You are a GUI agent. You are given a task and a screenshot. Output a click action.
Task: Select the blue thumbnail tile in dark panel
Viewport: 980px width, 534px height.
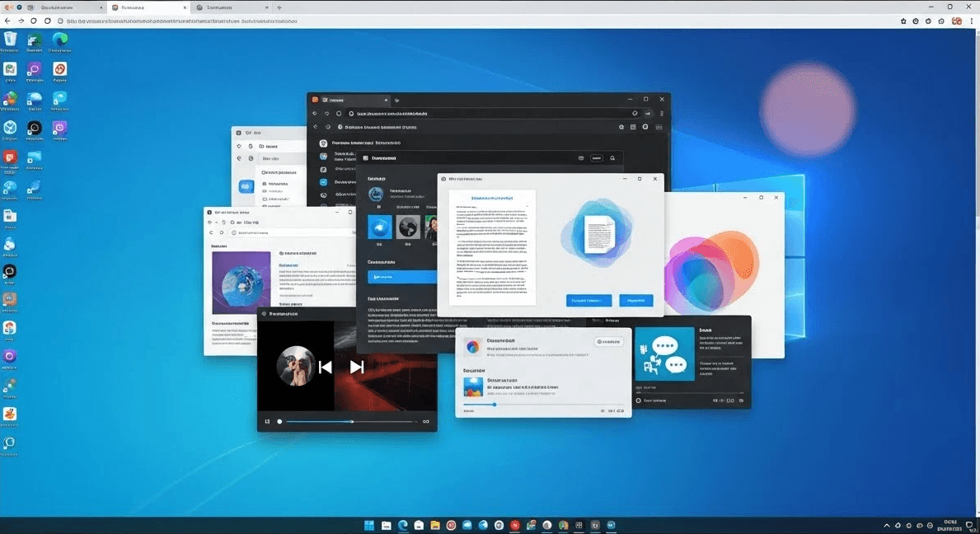coord(379,227)
